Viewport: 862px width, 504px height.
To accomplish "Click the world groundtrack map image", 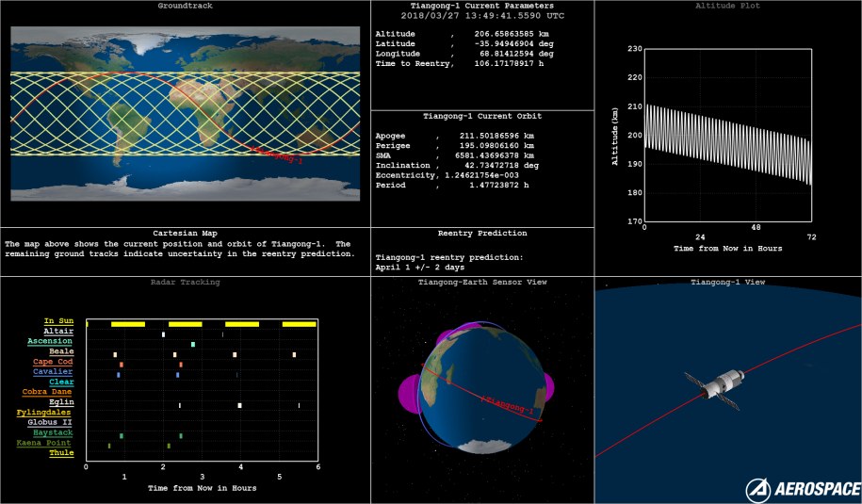I will tap(185, 113).
